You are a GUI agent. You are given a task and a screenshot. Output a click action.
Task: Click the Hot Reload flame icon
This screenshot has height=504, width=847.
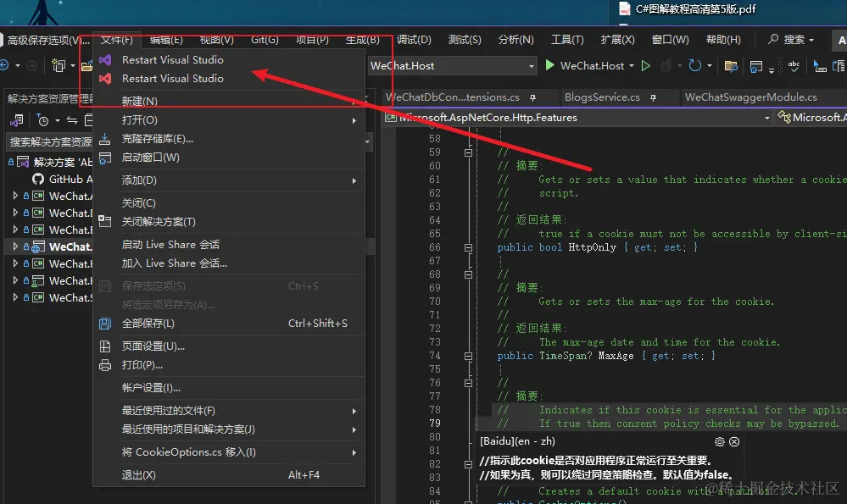tap(666, 66)
